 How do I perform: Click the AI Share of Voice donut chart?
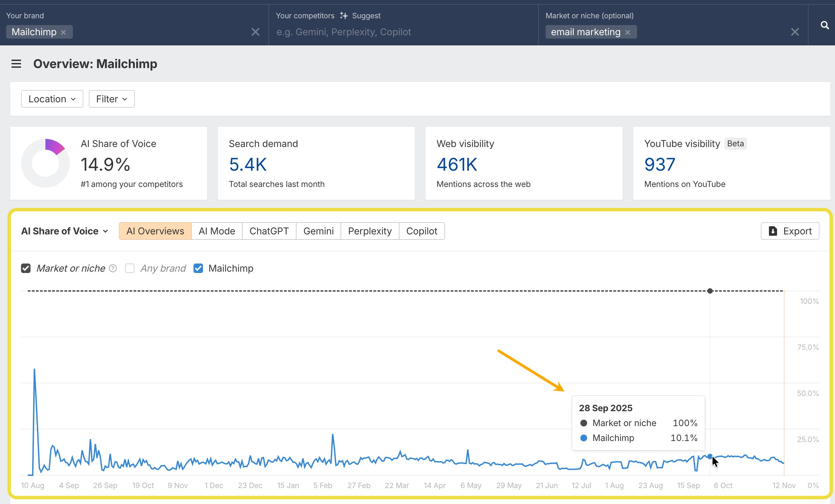(x=45, y=163)
